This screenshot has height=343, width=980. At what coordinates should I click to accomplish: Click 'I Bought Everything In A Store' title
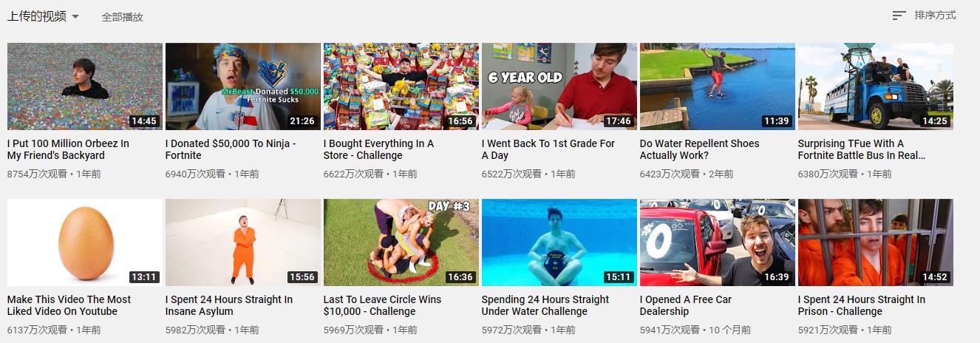[379, 149]
